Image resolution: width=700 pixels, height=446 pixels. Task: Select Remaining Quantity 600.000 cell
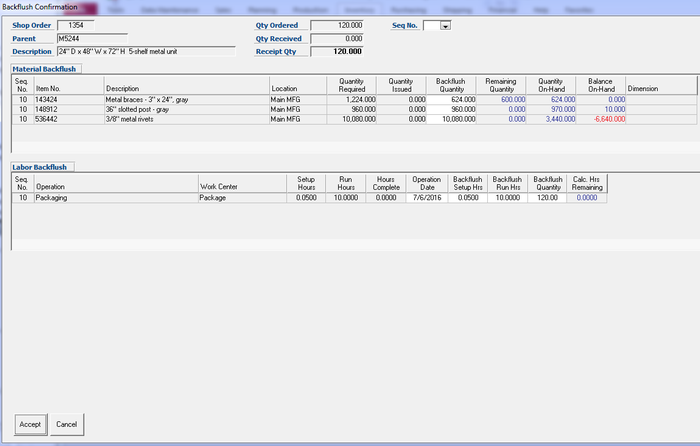tap(501, 100)
